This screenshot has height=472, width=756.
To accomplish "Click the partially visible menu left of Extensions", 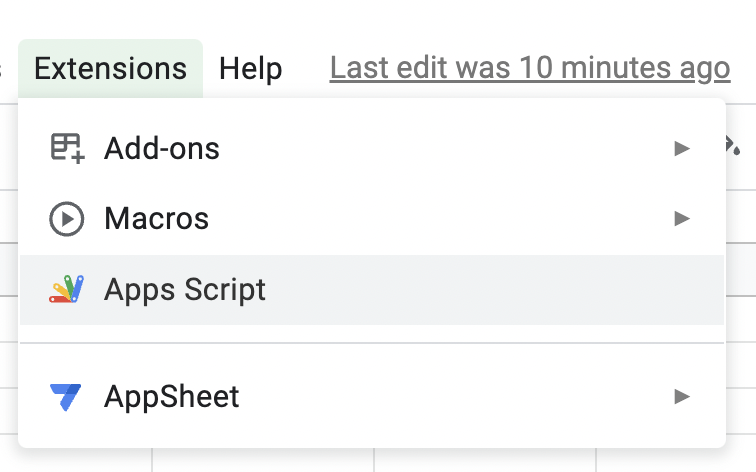I will [x=3, y=69].
